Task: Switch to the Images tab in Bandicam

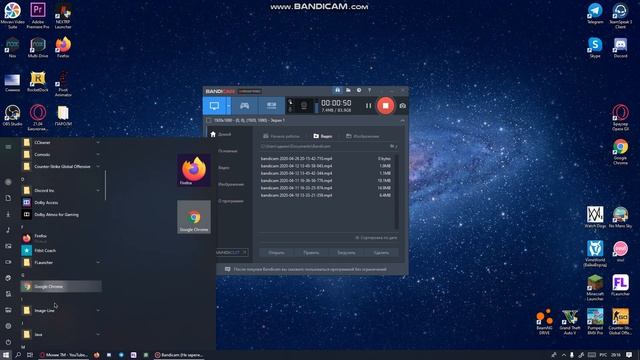Action: (x=362, y=136)
